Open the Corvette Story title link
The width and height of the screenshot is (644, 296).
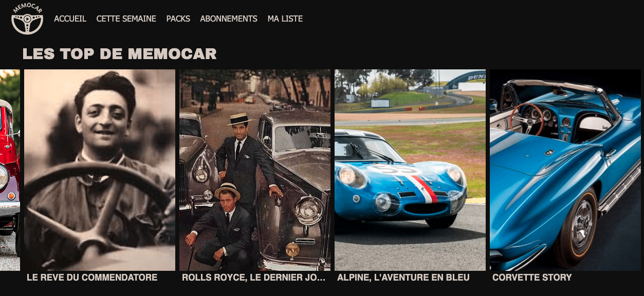click(x=532, y=277)
